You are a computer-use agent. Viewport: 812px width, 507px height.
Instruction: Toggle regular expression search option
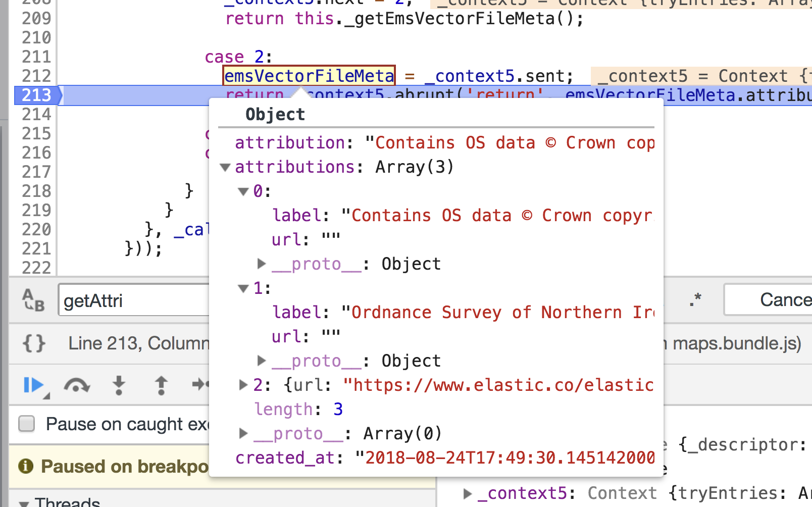[695, 299]
